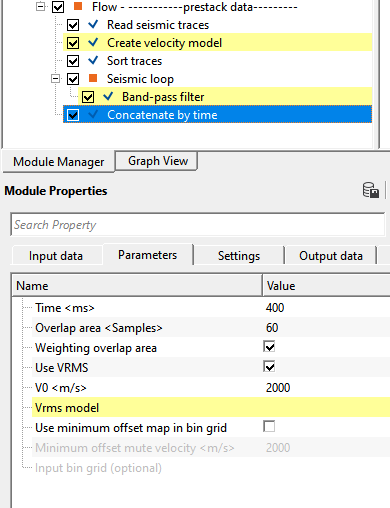Select the Vrms model property name
Screen dimensions: 390x508
67,407
